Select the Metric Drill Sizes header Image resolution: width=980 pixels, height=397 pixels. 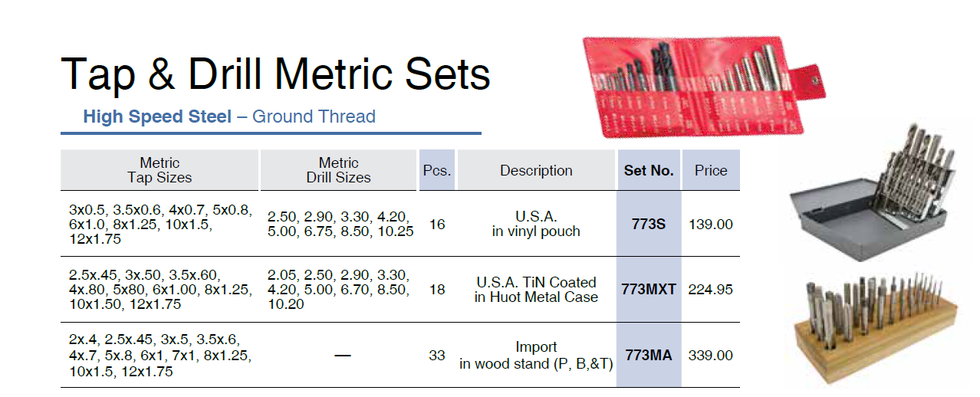(339, 170)
